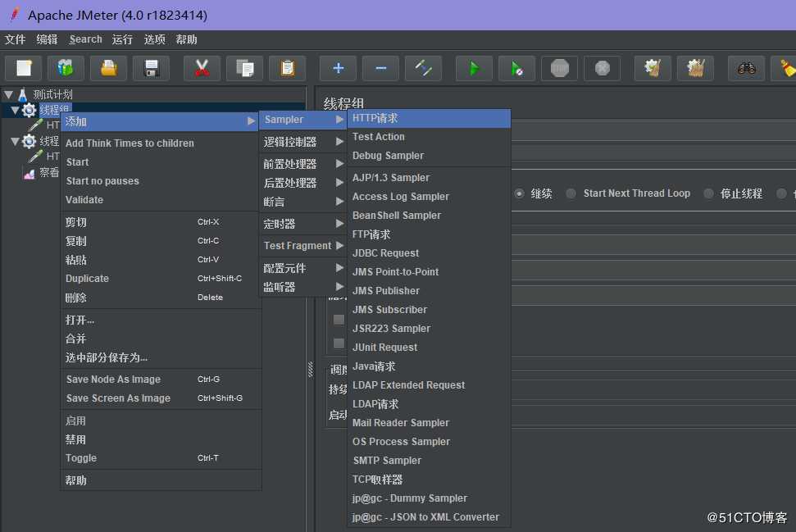Open the Search menu

85,39
